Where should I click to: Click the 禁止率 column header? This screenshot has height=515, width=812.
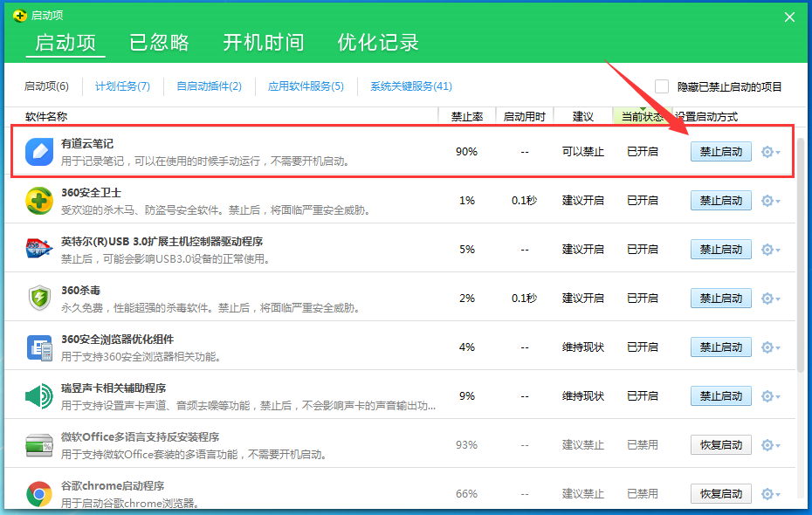(466, 115)
